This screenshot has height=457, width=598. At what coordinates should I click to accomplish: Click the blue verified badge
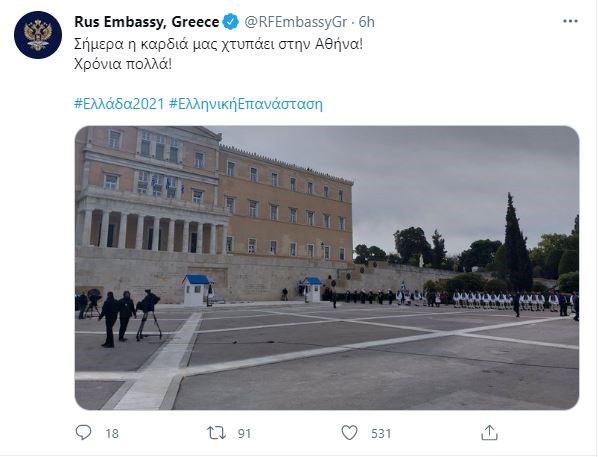point(231,22)
